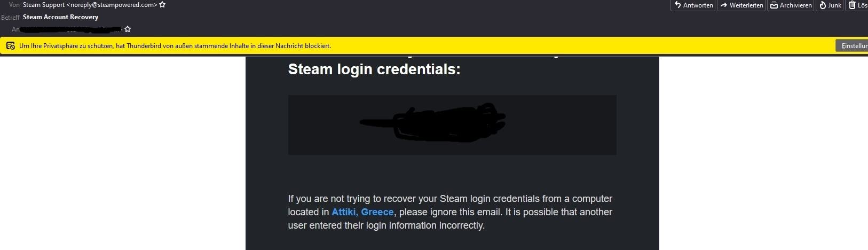Click the 'Steam login credentials:' heading

coord(374,69)
